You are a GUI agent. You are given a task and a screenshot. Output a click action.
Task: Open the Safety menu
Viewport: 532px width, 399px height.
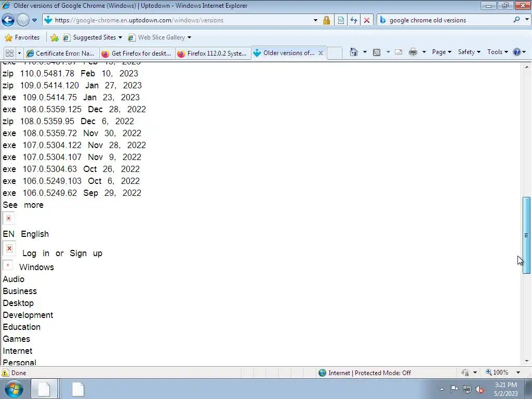pyautogui.click(x=469, y=52)
